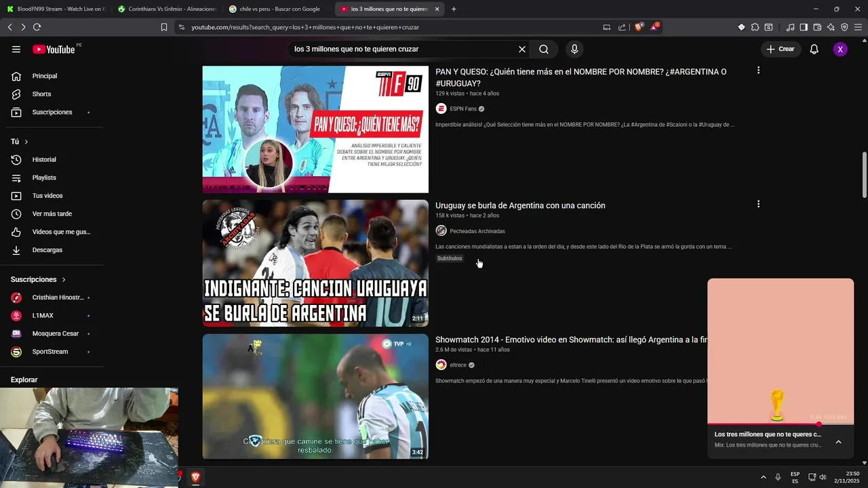
Task: Open the browser main menu hamburger
Action: click(x=859, y=27)
